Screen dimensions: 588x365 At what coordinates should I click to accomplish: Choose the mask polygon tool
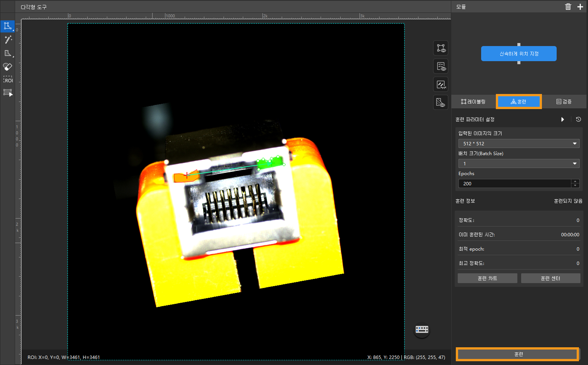pos(8,53)
